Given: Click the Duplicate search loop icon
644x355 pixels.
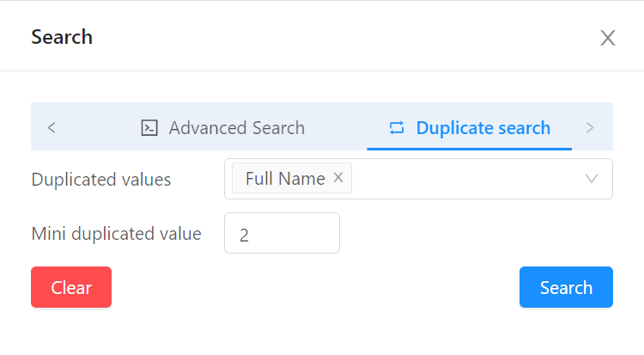Looking at the screenshot, I should coord(397,128).
